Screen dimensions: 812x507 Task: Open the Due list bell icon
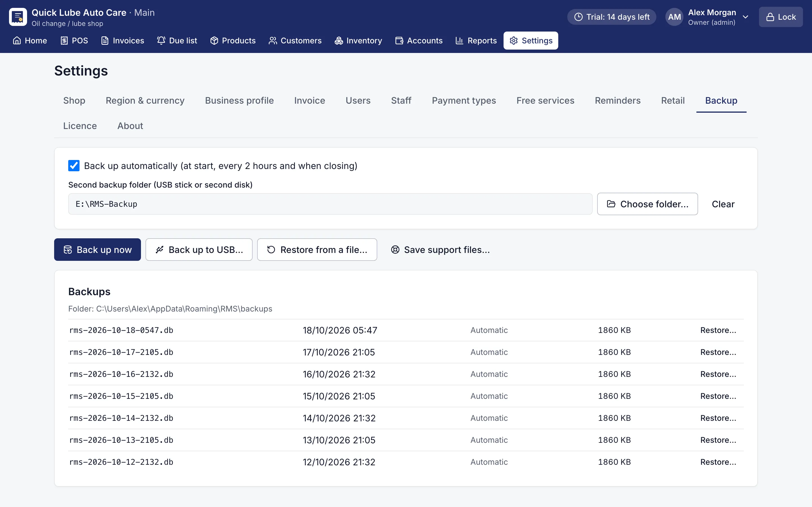[x=161, y=41]
